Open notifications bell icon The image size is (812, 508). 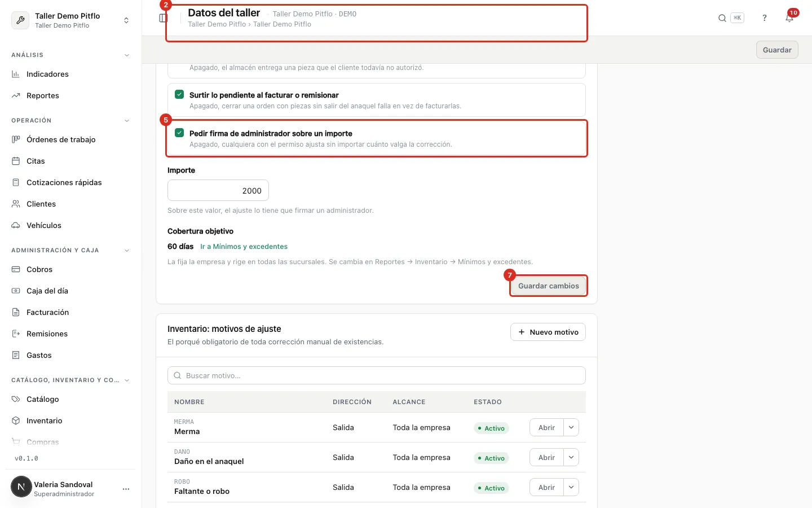789,18
